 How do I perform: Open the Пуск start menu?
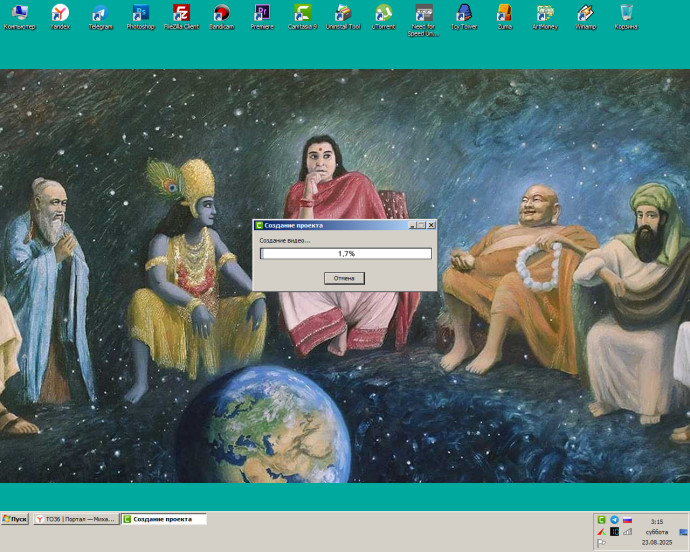tap(15, 519)
